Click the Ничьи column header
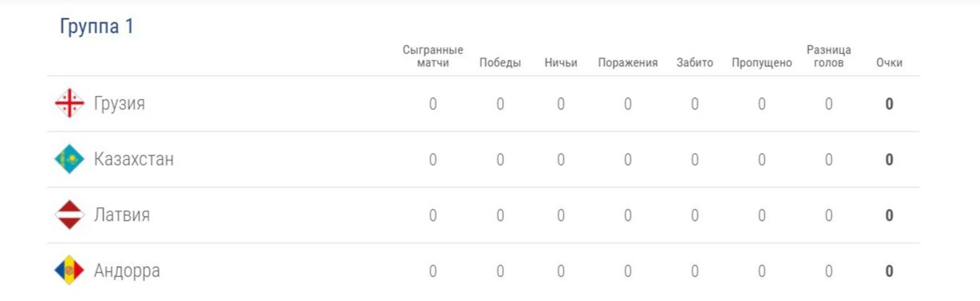980x301 pixels. 561,63
